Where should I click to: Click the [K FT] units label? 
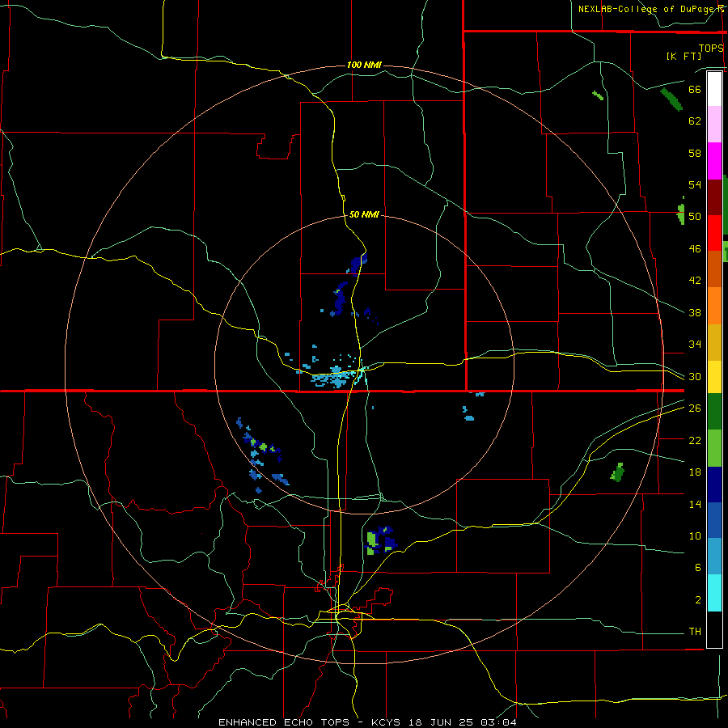click(684, 57)
